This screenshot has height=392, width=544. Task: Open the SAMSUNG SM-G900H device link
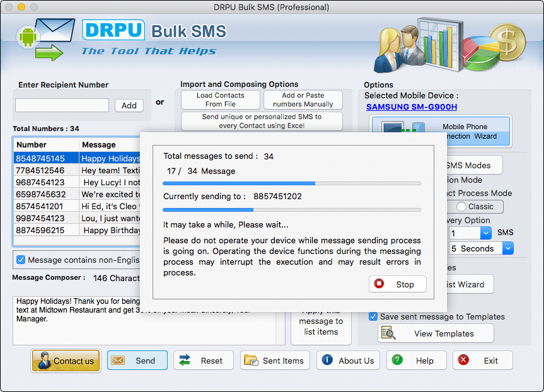tap(412, 107)
